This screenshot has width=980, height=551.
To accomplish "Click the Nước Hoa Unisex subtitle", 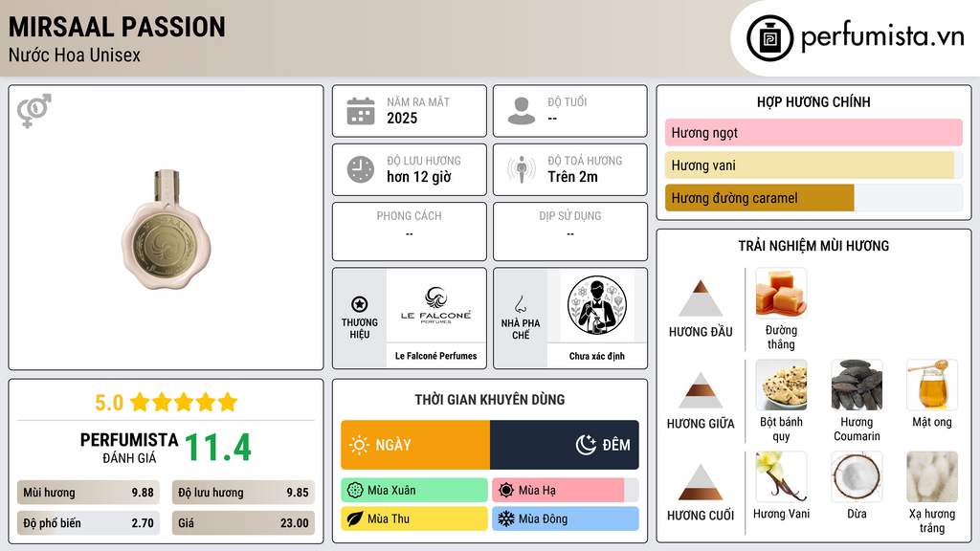I will tap(75, 55).
